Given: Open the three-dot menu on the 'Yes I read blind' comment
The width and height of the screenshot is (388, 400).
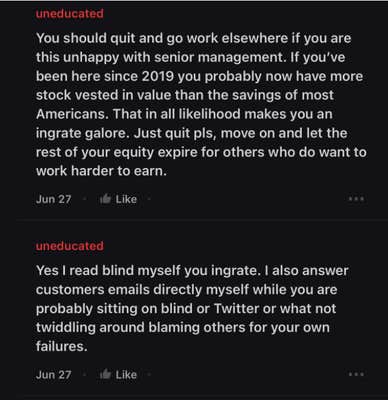Looking at the screenshot, I should [356, 374].
